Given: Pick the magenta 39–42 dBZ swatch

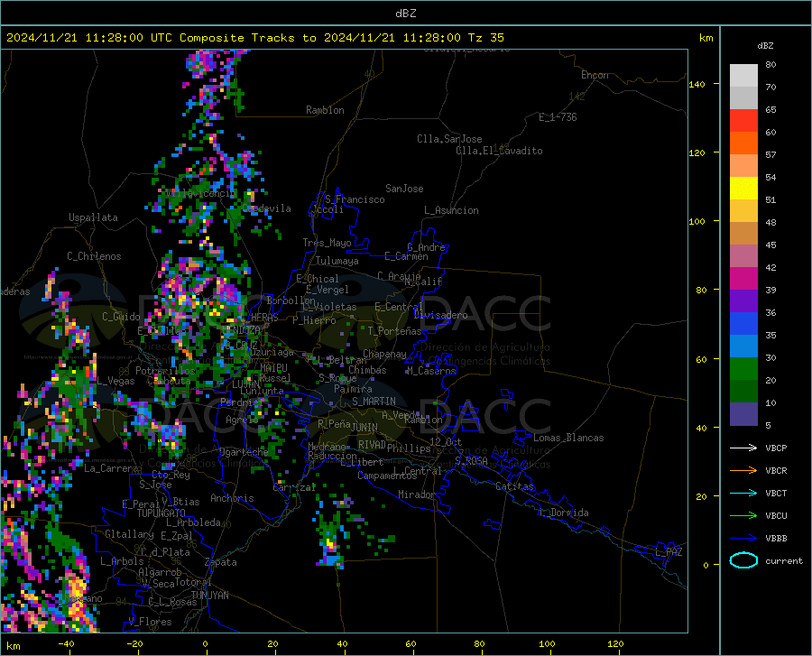Looking at the screenshot, I should (743, 279).
